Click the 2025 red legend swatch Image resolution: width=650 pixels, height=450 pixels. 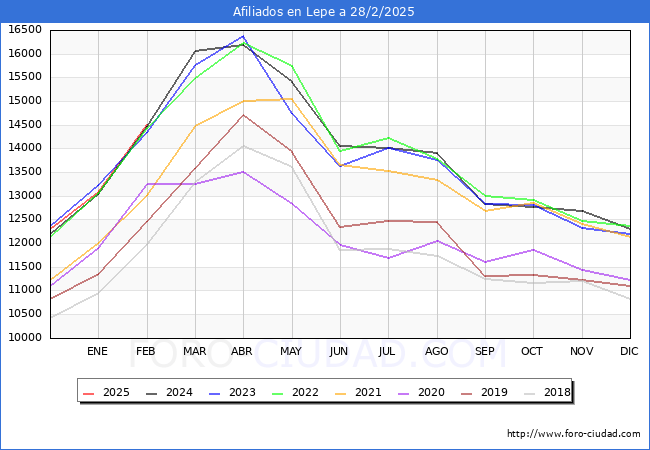coord(88,393)
